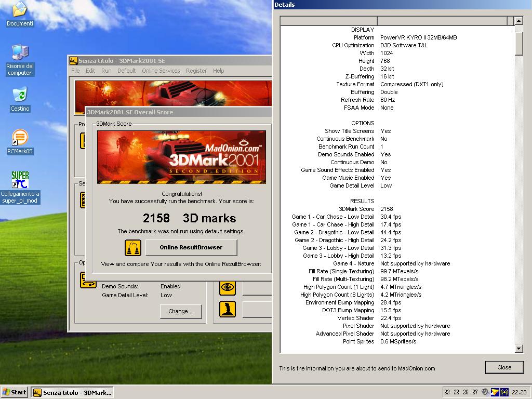
Task: Click the '2158 3D marks' score text
Action: pyautogui.click(x=189, y=218)
